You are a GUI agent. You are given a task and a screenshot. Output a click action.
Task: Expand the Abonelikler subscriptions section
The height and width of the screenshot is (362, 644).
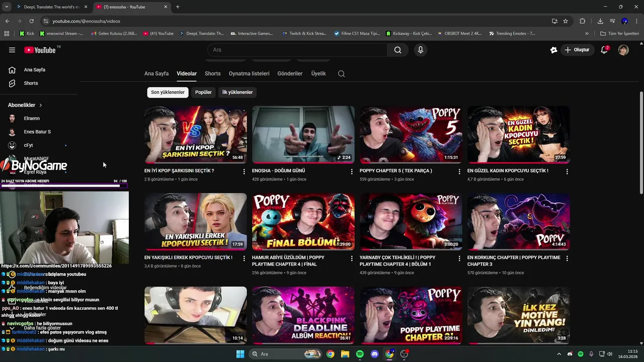[x=25, y=105]
